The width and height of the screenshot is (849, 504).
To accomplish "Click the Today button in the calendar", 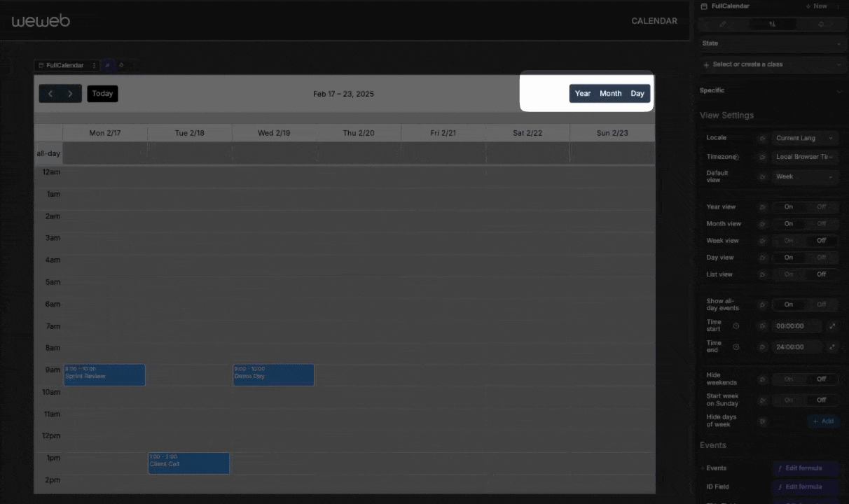I will pos(102,93).
